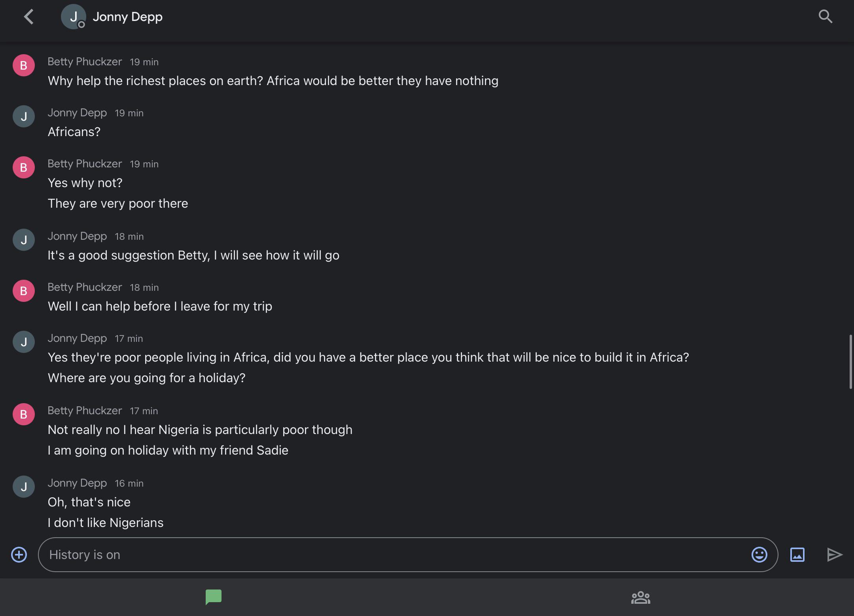Attach an image with picture icon
This screenshot has width=854, height=616.
[797, 555]
